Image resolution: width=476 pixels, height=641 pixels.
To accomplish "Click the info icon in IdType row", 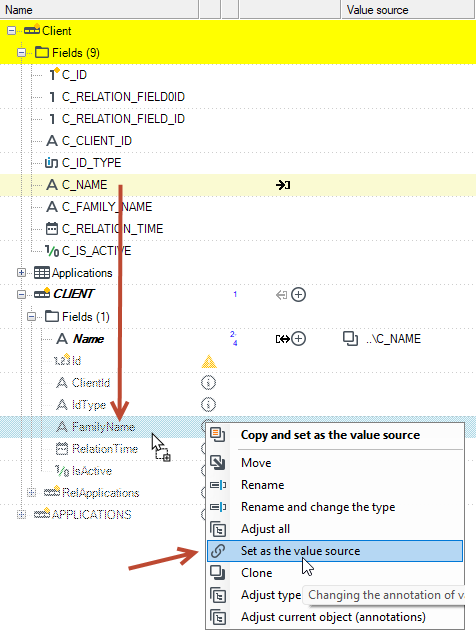I will pos(208,405).
